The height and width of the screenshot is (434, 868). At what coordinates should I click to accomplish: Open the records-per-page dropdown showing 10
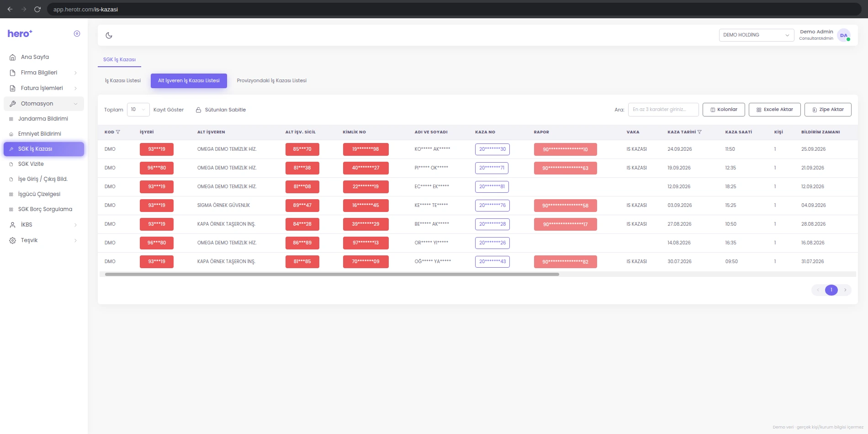click(x=138, y=110)
